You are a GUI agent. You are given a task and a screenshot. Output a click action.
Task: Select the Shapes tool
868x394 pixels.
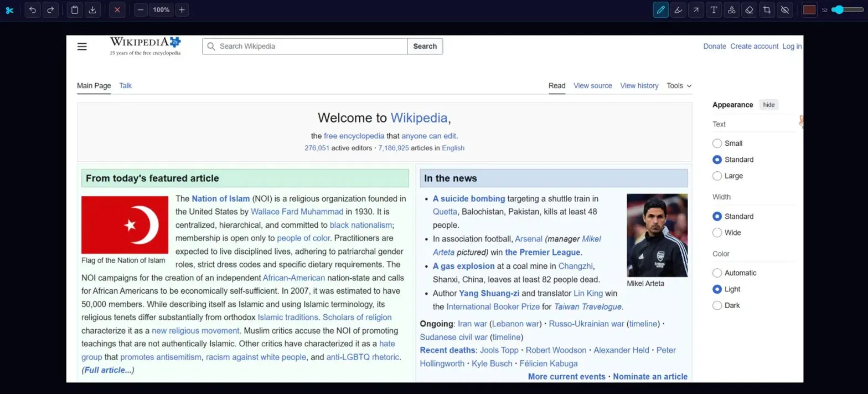(731, 10)
